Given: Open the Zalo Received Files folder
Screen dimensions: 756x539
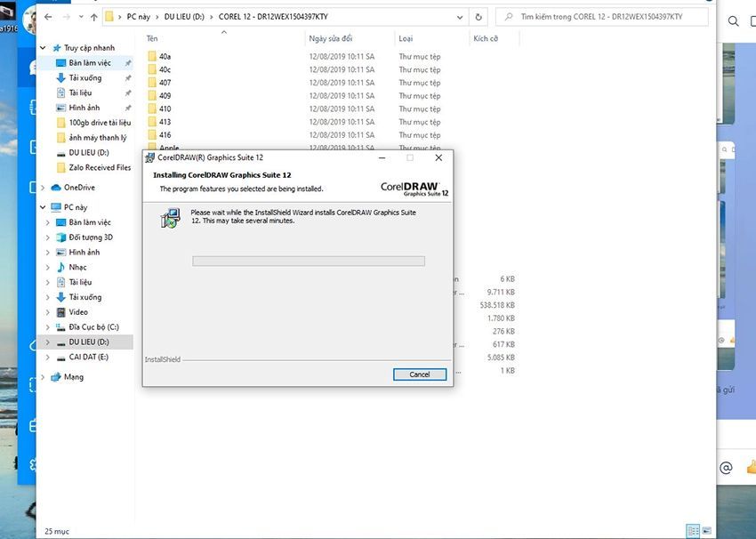Looking at the screenshot, I should point(100,167).
